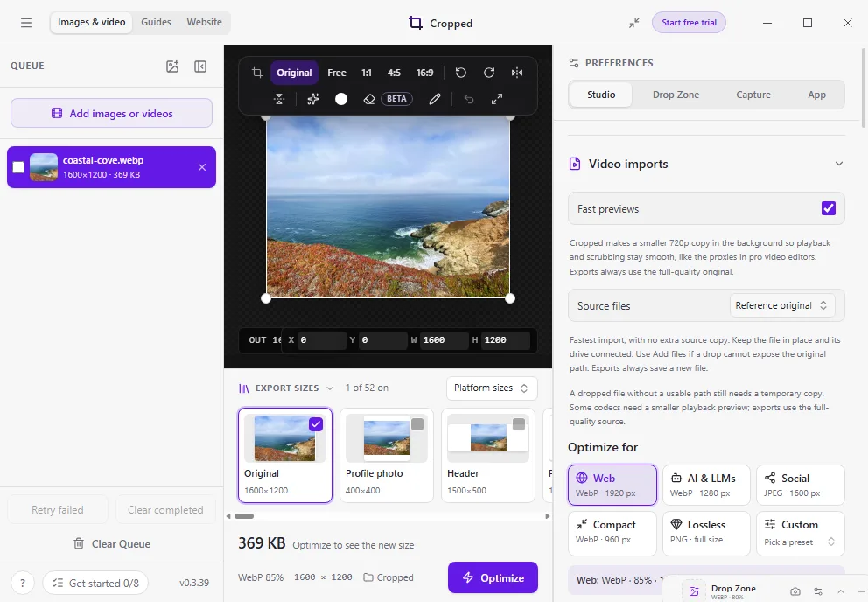Select the 1:1 aspect ratio
868x602 pixels.
tap(367, 73)
